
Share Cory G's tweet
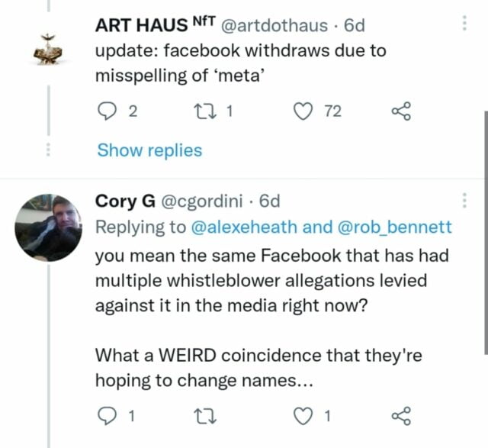401,416
